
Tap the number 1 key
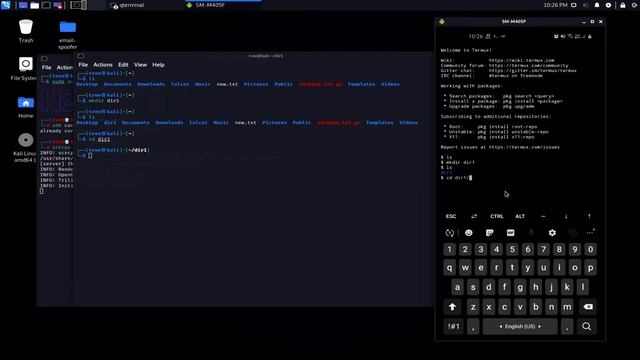[x=449, y=249]
